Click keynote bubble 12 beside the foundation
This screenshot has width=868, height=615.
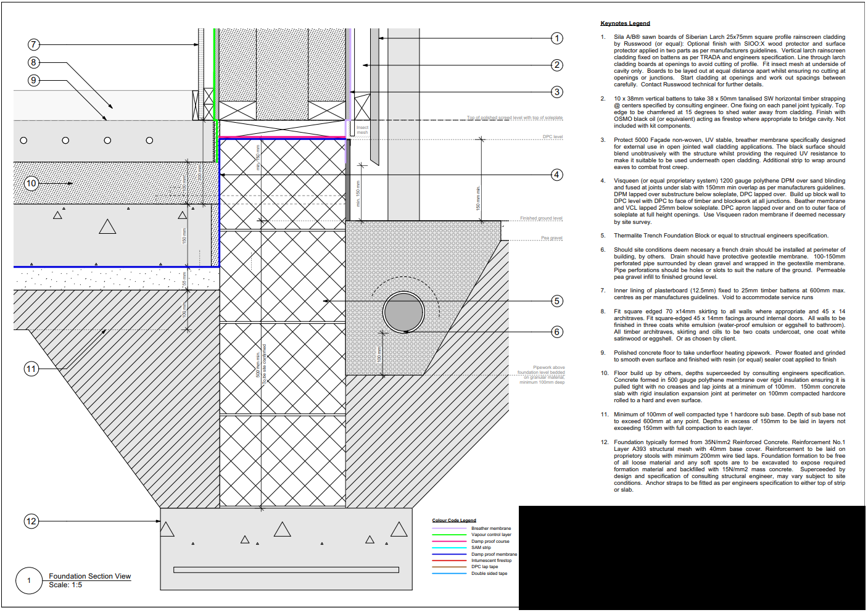pos(31,521)
